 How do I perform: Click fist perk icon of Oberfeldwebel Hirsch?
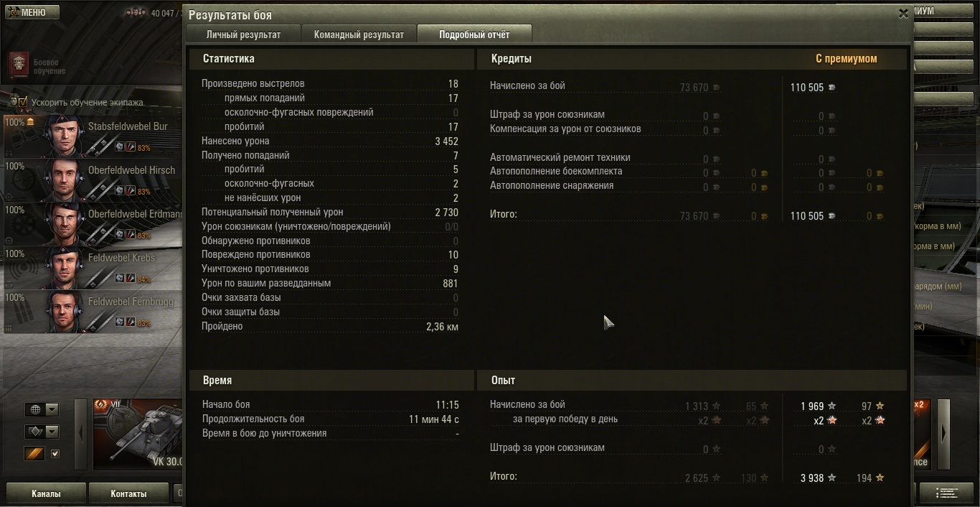[119, 191]
